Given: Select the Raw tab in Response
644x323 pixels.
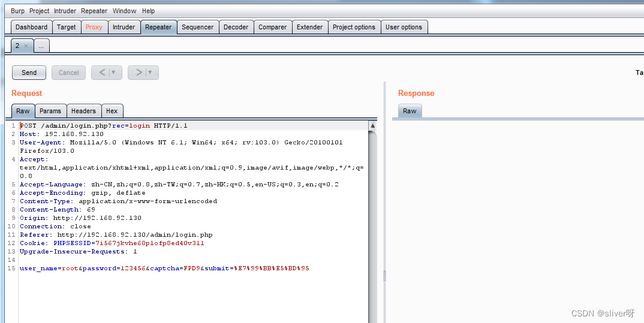Looking at the screenshot, I should pyautogui.click(x=410, y=111).
